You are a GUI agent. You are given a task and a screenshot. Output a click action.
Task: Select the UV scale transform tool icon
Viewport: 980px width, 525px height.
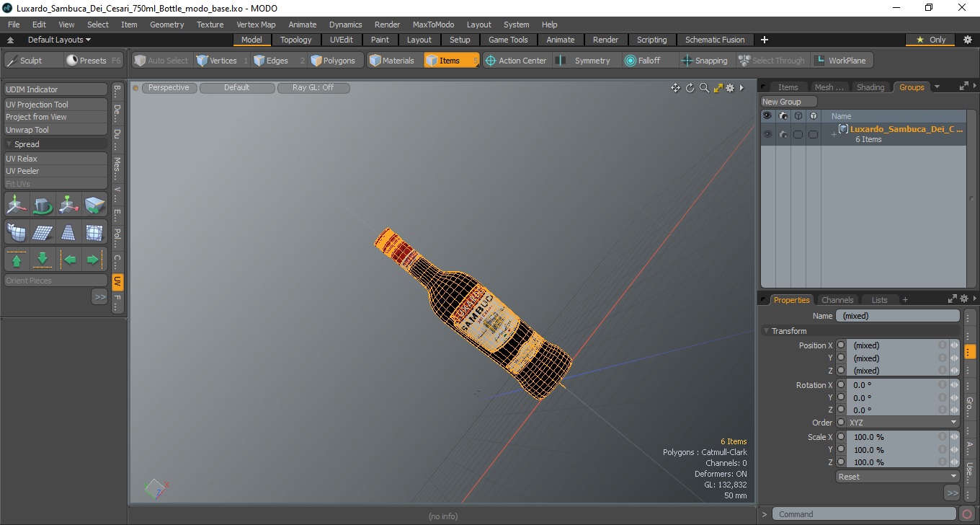point(69,206)
